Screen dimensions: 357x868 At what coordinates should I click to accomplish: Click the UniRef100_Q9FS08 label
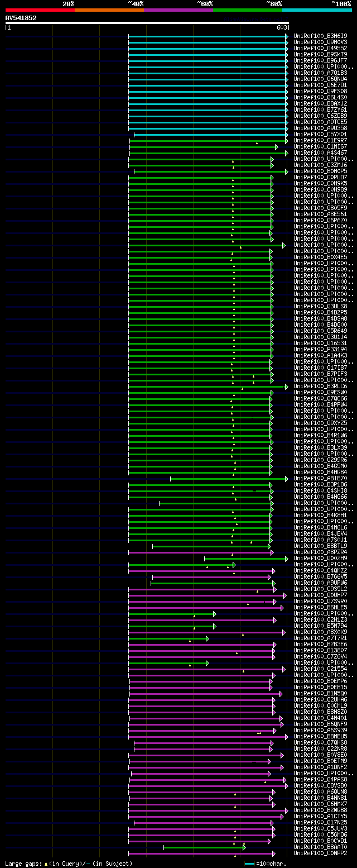pos(320,91)
